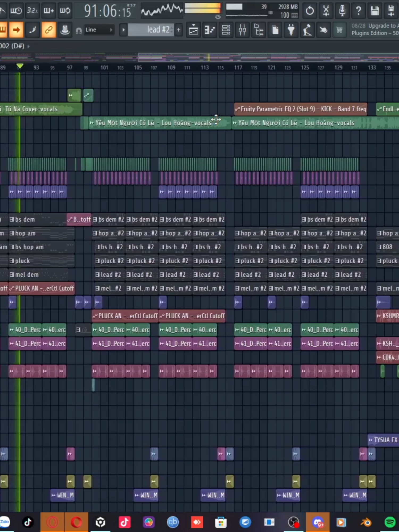Open Microsoft Store from the taskbar

221,522
